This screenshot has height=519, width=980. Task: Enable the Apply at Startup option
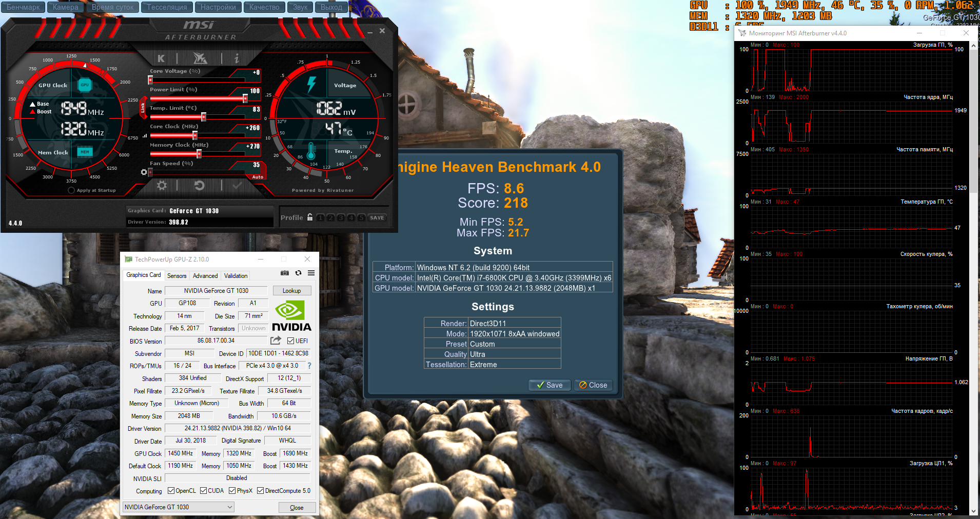(71, 190)
